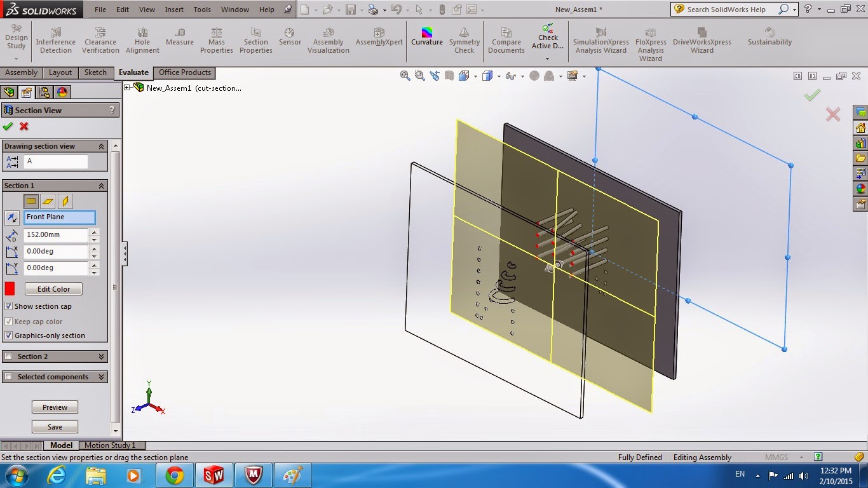Launch the Mass Properties tool
The height and width of the screenshot is (488, 868).
pyautogui.click(x=216, y=38)
